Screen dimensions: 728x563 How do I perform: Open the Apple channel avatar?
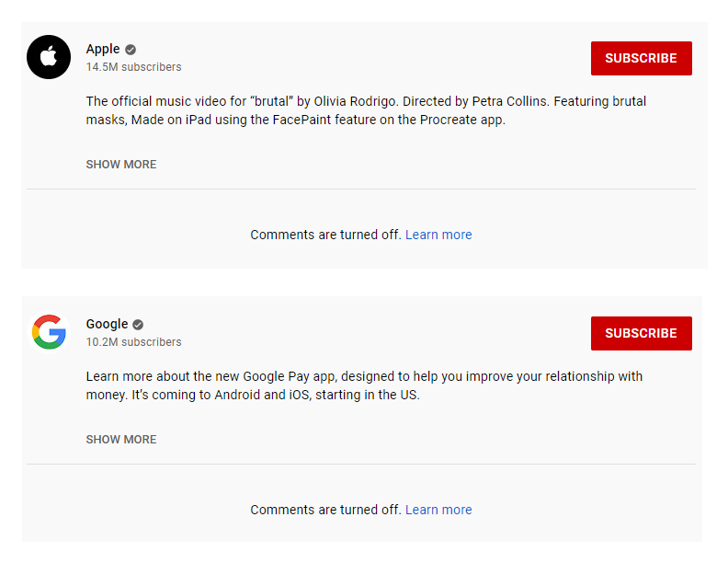pyautogui.click(x=49, y=57)
